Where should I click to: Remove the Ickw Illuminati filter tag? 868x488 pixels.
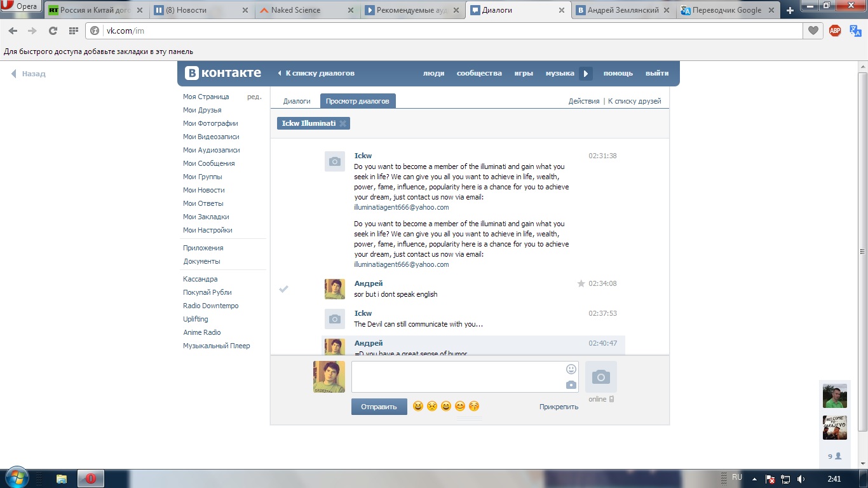click(342, 123)
